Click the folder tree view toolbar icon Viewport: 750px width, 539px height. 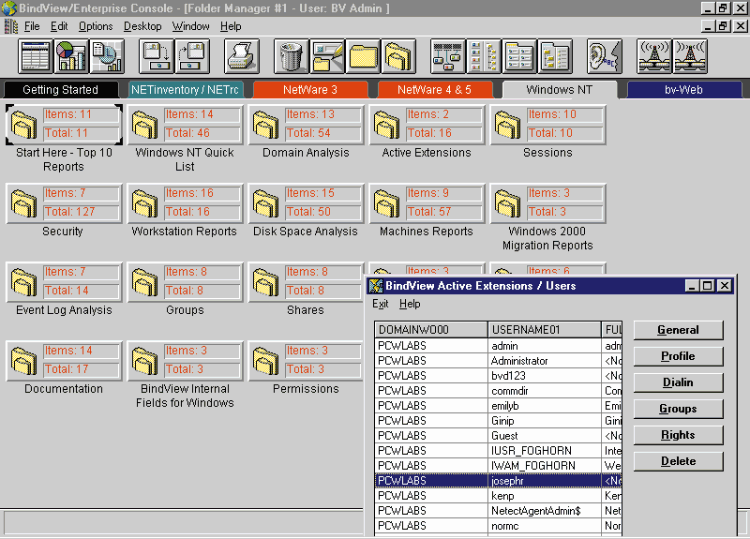point(555,56)
